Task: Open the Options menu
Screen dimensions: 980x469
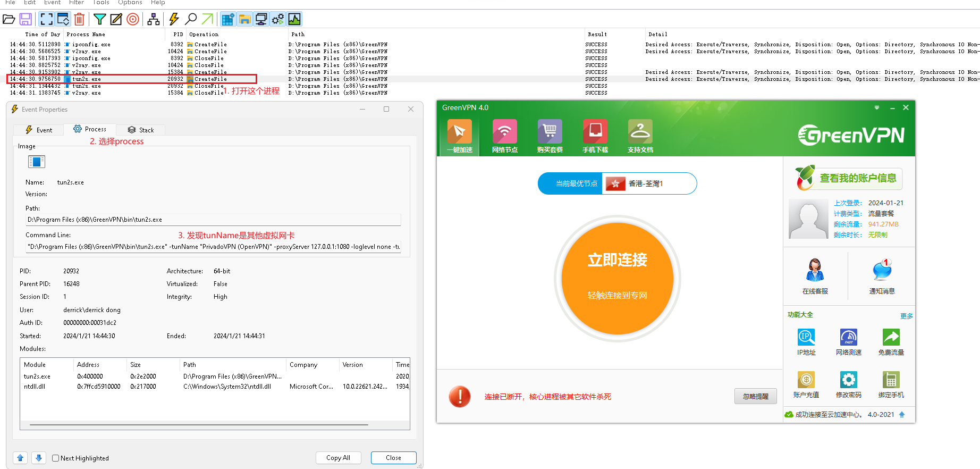Action: 130,3
